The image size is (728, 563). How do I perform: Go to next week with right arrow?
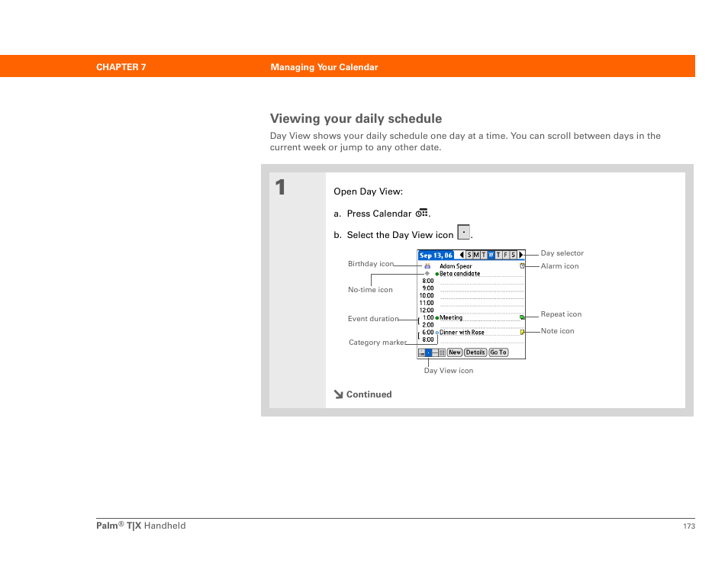521,255
